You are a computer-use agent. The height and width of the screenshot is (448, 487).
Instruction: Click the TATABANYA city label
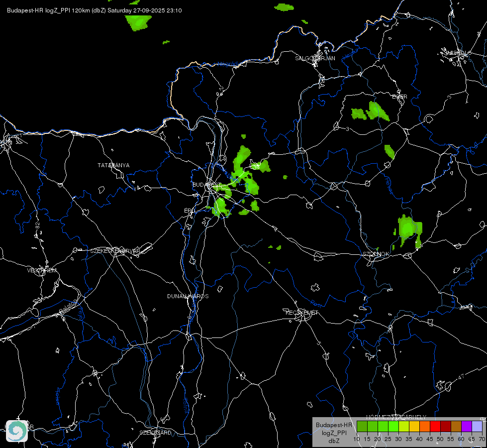[x=113, y=165]
